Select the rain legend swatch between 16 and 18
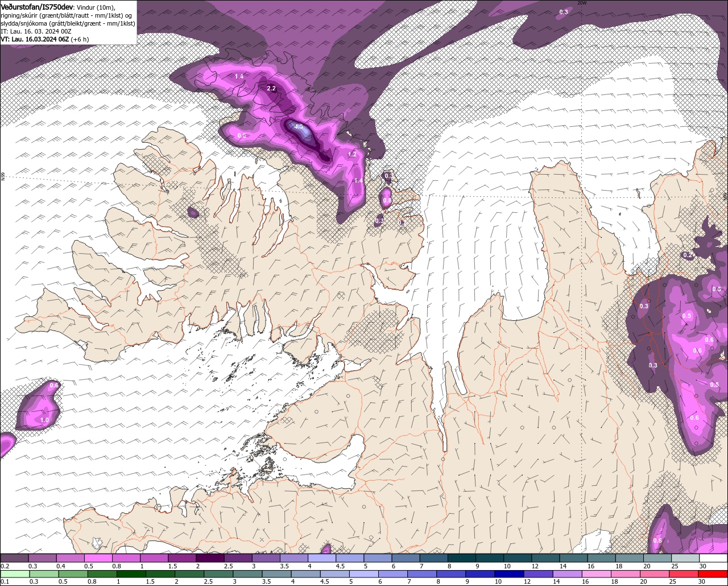The width and height of the screenshot is (728, 586). (597, 573)
